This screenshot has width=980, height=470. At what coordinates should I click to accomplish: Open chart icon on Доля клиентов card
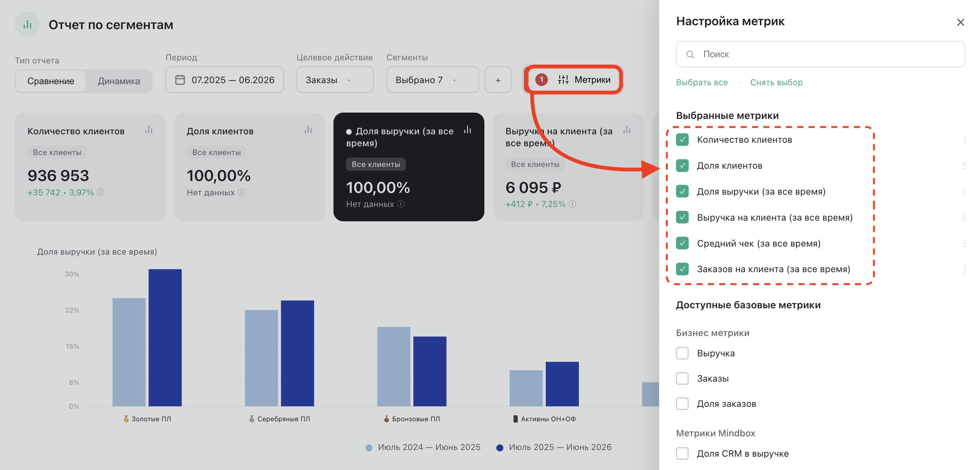pos(308,130)
